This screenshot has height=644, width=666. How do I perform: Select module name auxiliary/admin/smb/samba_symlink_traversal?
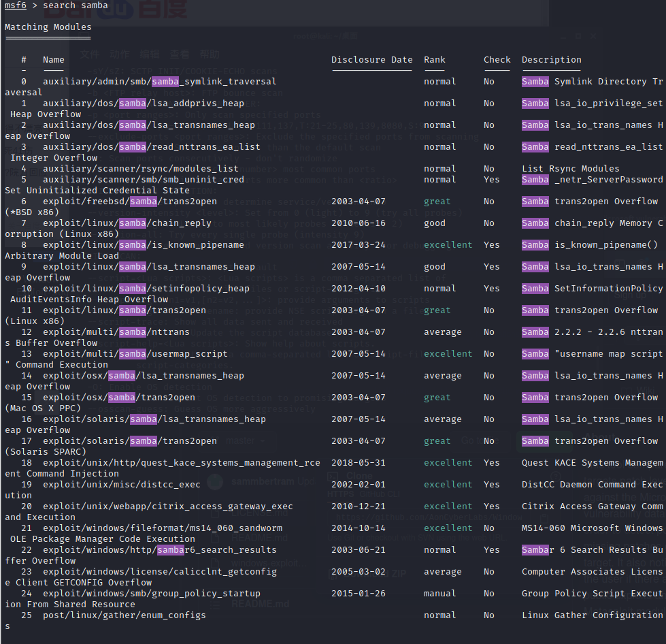point(159,82)
